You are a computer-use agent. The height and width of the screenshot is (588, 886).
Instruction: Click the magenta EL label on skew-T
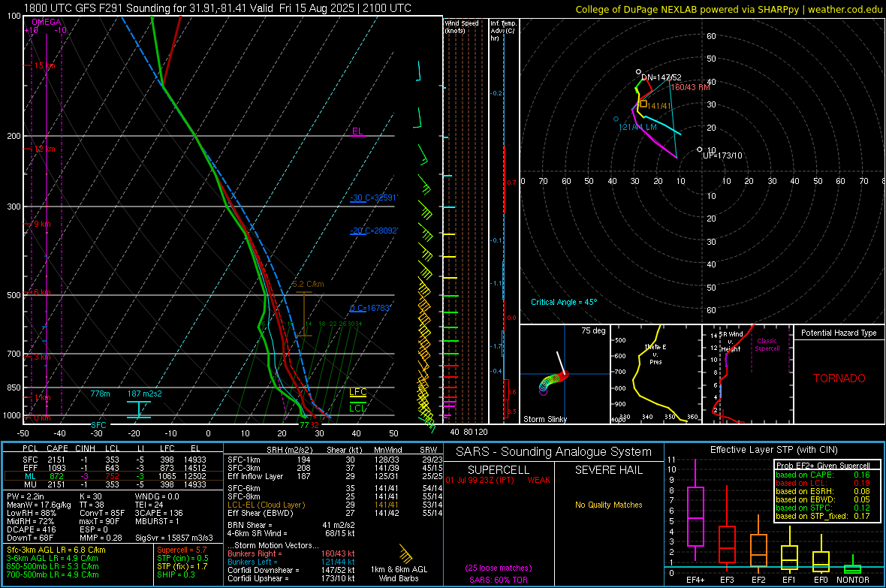tap(357, 131)
